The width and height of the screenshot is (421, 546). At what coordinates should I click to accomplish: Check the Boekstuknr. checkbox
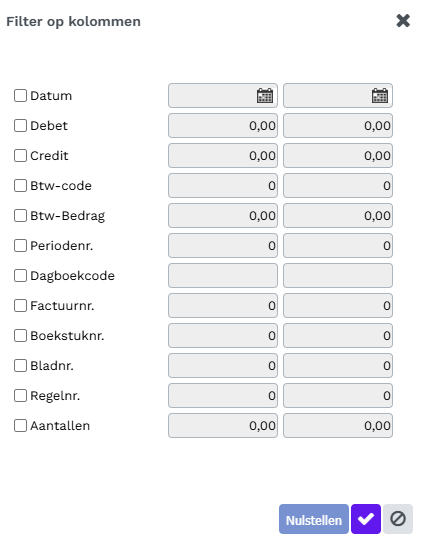click(x=20, y=336)
